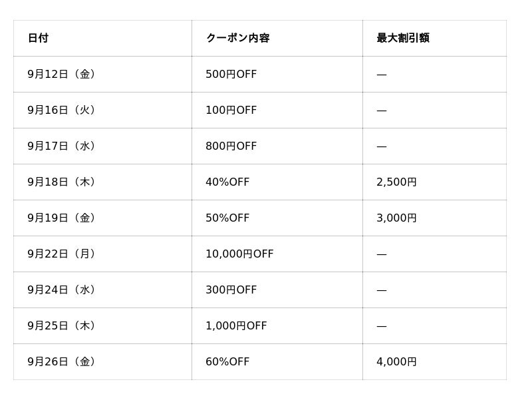Select the 50%OFF coupon cell
This screenshot has height=400, width=532.
227,218
